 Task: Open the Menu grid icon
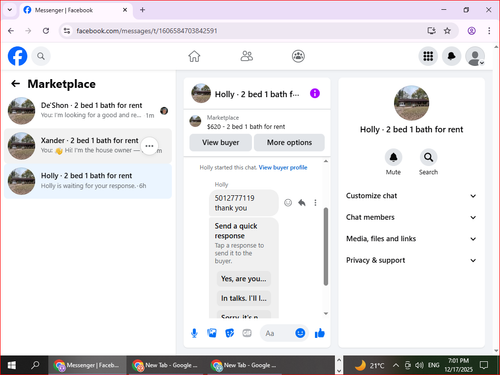428,56
